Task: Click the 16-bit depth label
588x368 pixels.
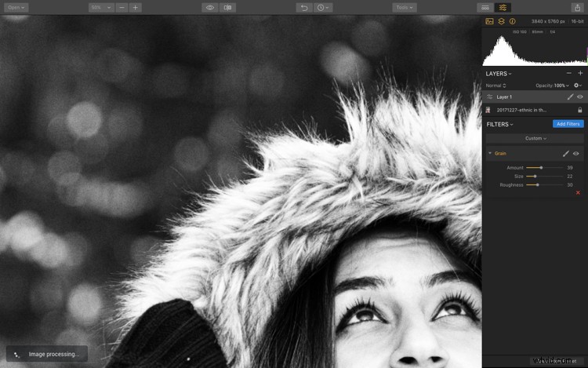Action: (x=577, y=21)
